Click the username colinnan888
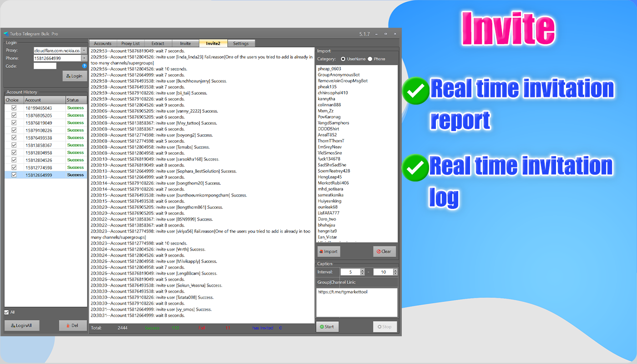637x364 pixels. [329, 105]
